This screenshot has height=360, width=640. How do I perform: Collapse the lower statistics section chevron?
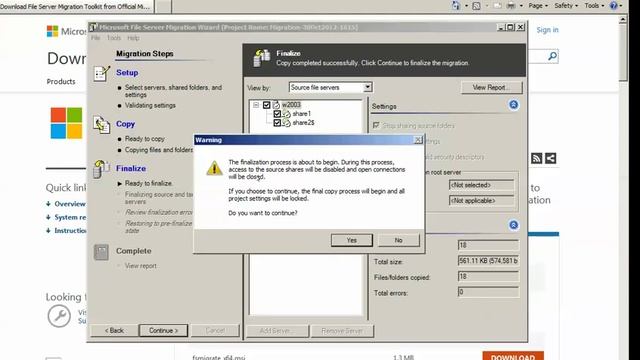[513, 225]
